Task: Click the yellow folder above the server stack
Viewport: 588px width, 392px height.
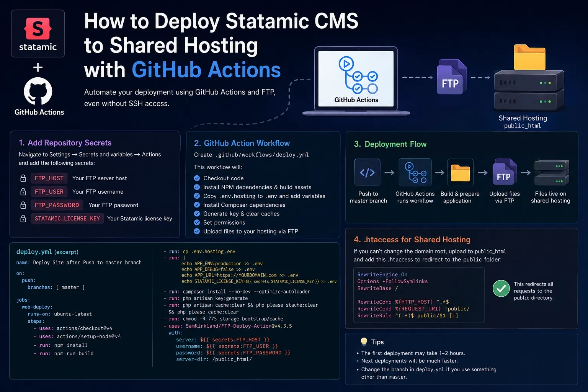Action: pos(529,57)
